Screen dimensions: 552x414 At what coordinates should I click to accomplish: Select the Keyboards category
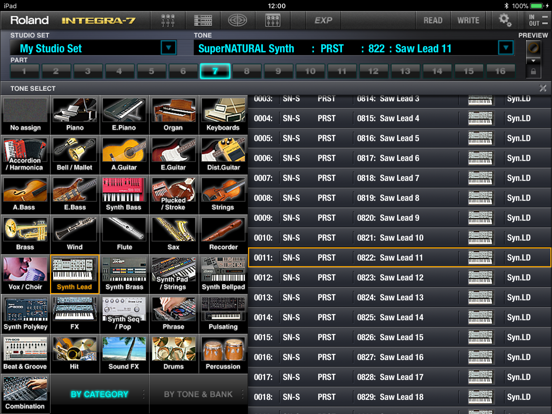(223, 115)
